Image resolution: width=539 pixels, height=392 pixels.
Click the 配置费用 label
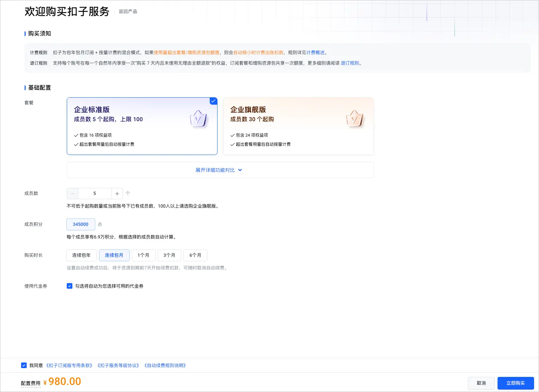(x=31, y=383)
